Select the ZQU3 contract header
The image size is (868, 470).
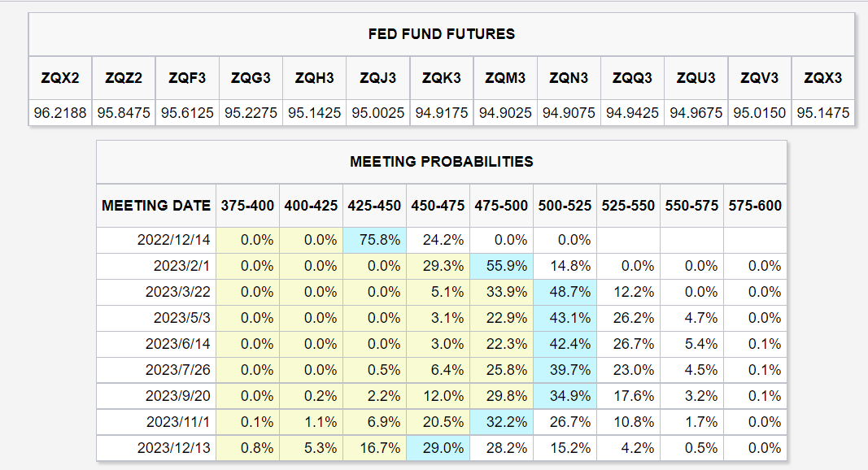point(696,78)
